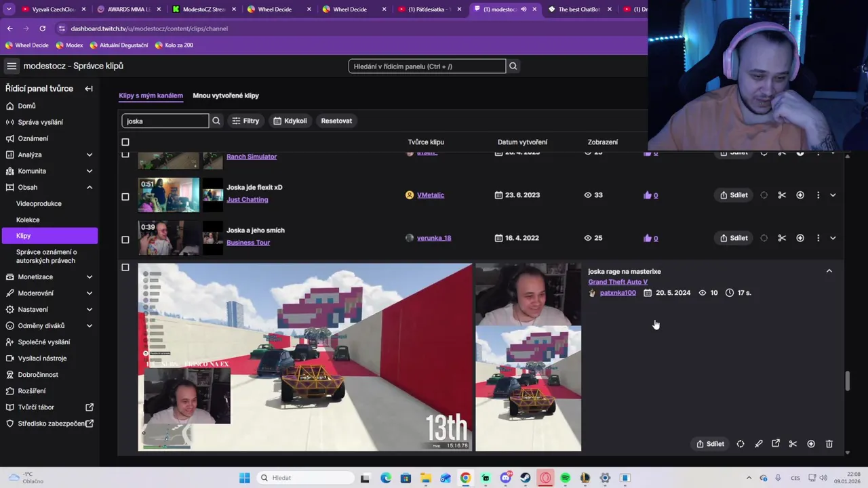Trim Joska a jeho smích with scissors icon
The image size is (868, 488).
(x=782, y=238)
